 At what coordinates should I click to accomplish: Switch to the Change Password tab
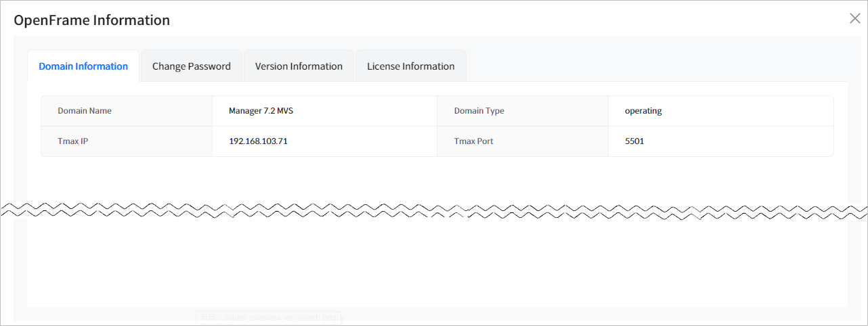tap(191, 66)
